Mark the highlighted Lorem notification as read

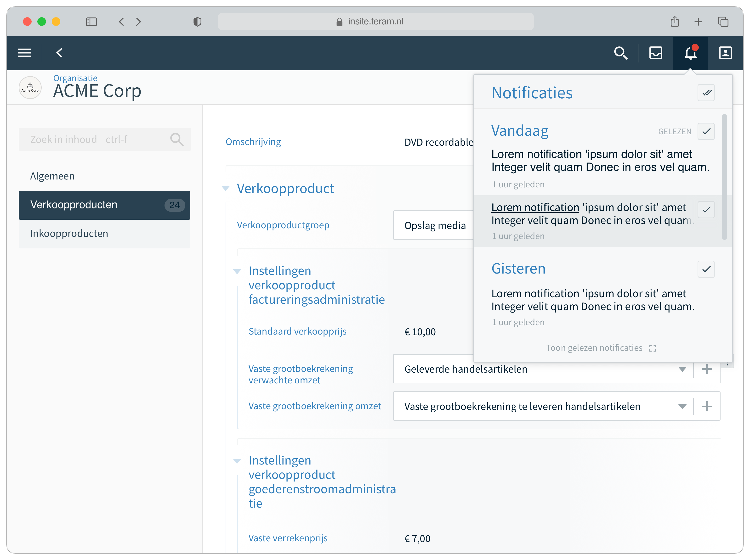pos(706,210)
